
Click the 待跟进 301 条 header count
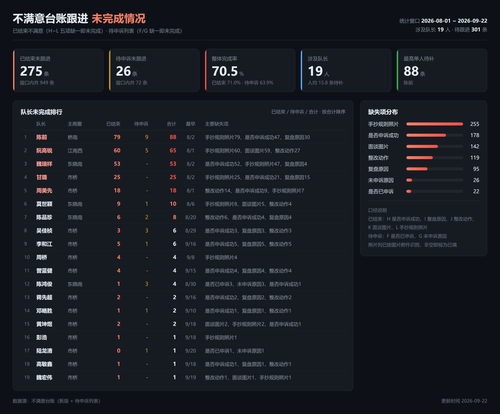[471, 30]
